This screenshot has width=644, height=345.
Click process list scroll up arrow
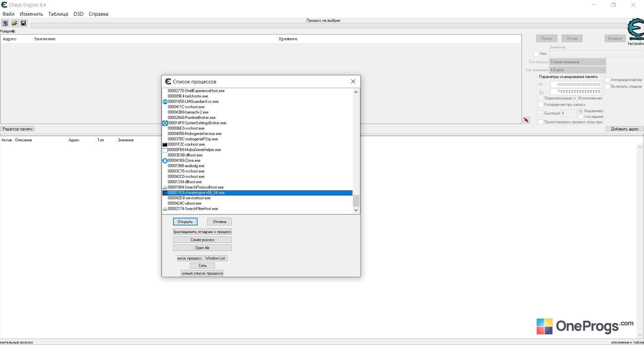click(356, 92)
